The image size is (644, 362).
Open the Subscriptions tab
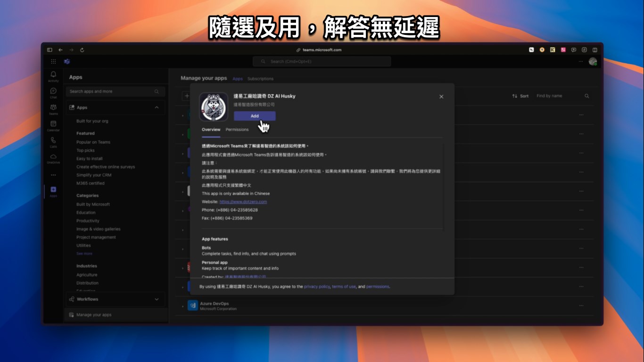[x=260, y=79]
